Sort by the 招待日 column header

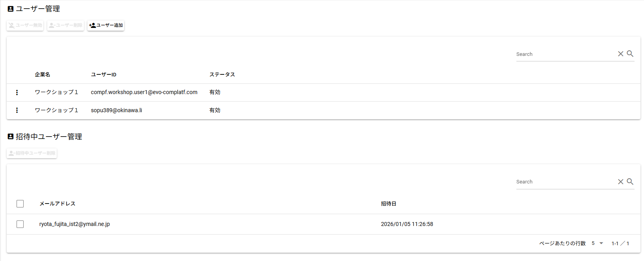388,204
